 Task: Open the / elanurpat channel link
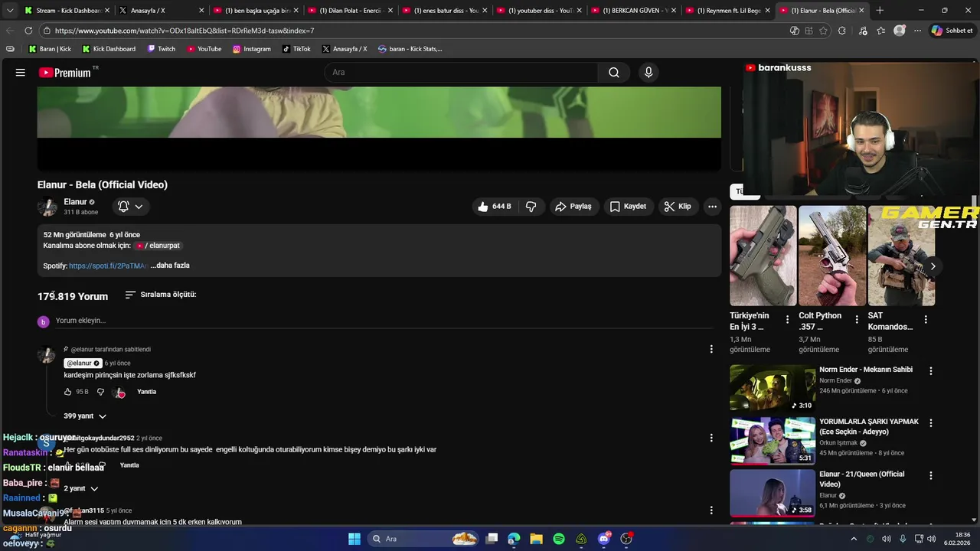click(158, 246)
